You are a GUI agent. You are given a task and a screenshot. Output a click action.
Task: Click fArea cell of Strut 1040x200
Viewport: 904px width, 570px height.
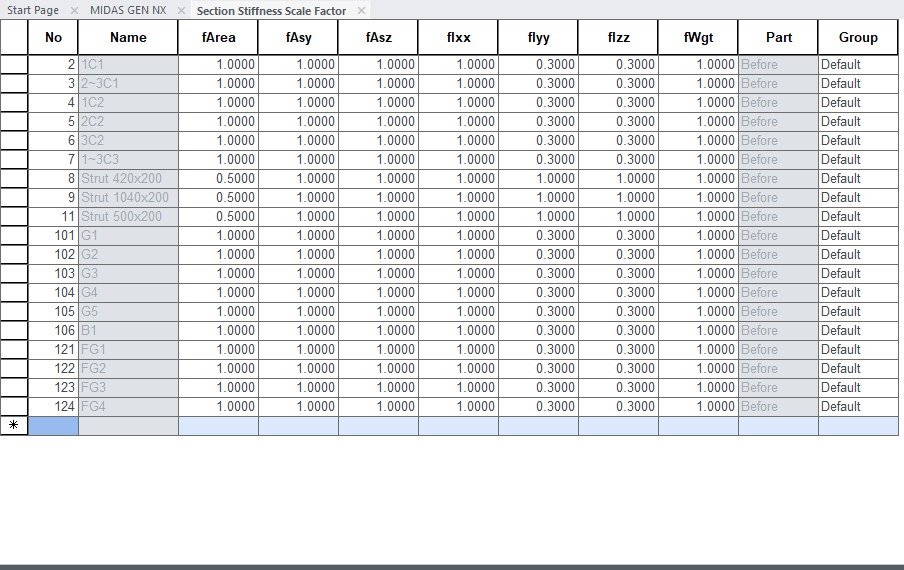tap(218, 197)
